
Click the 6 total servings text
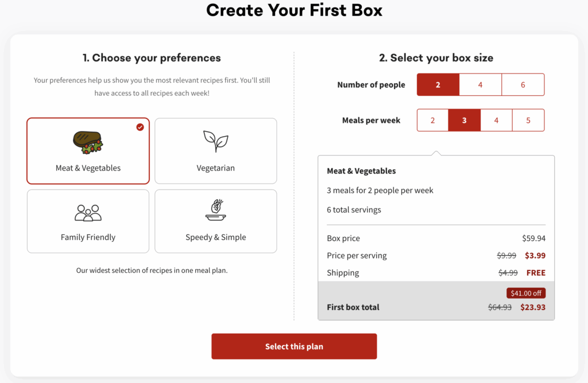coord(354,210)
